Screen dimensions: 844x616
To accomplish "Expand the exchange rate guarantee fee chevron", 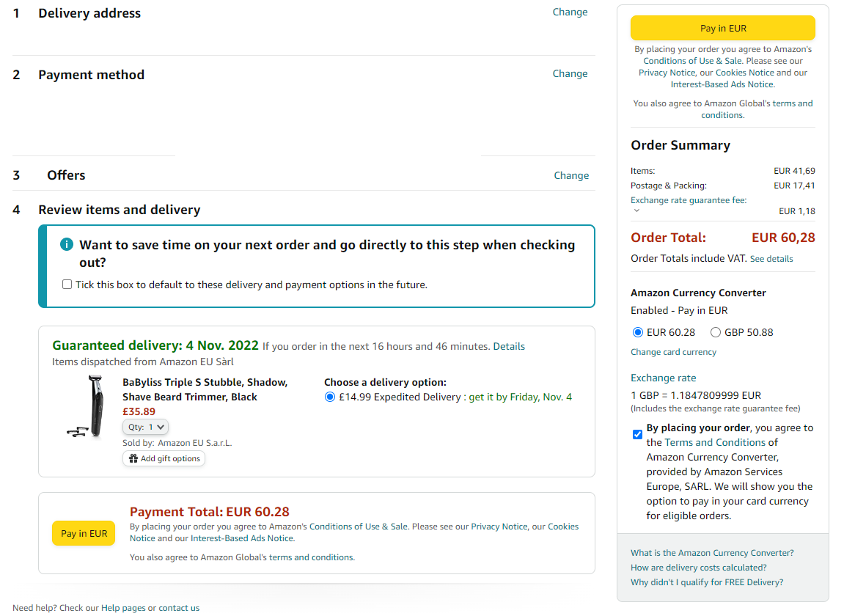I will tap(636, 210).
